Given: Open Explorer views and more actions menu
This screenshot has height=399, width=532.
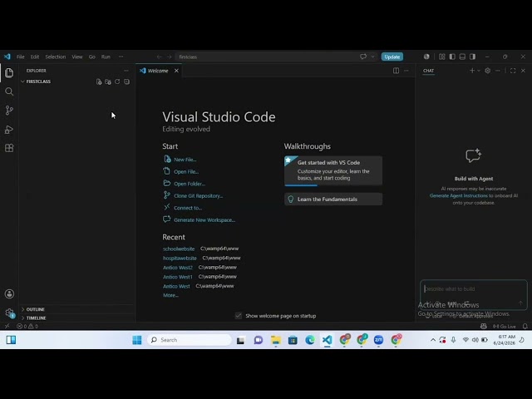Looking at the screenshot, I should tap(126, 71).
